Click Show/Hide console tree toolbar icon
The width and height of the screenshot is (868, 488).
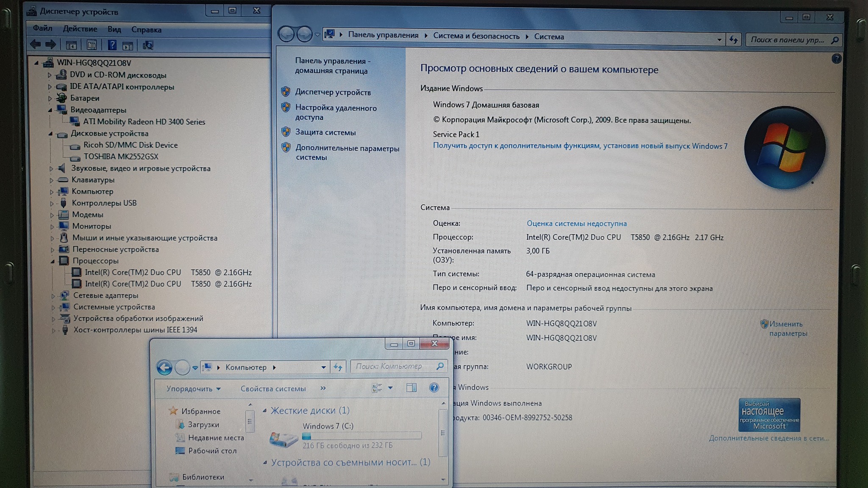[71, 45]
